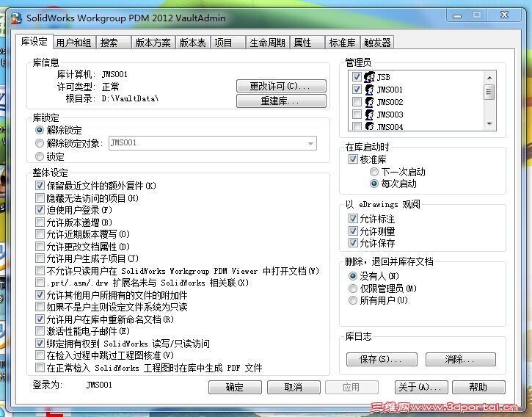Toggle 核准库 checkbox

coord(353,159)
